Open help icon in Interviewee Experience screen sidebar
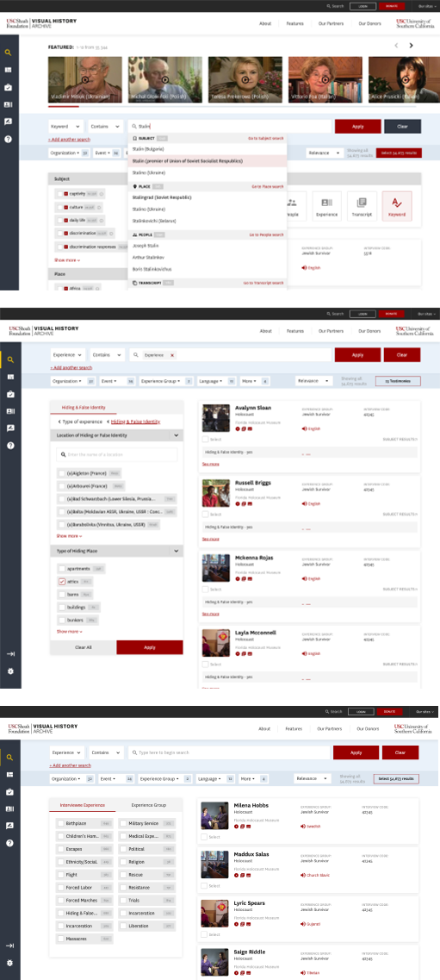440x980 pixels. pos(9,843)
